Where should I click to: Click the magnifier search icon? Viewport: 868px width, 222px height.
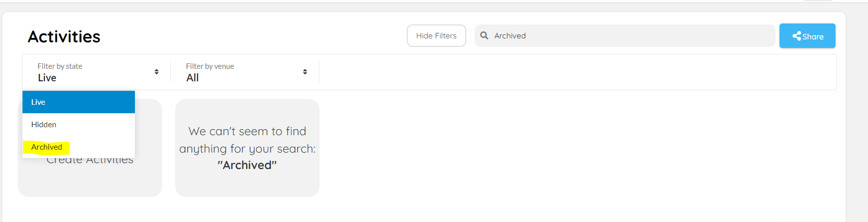(484, 35)
